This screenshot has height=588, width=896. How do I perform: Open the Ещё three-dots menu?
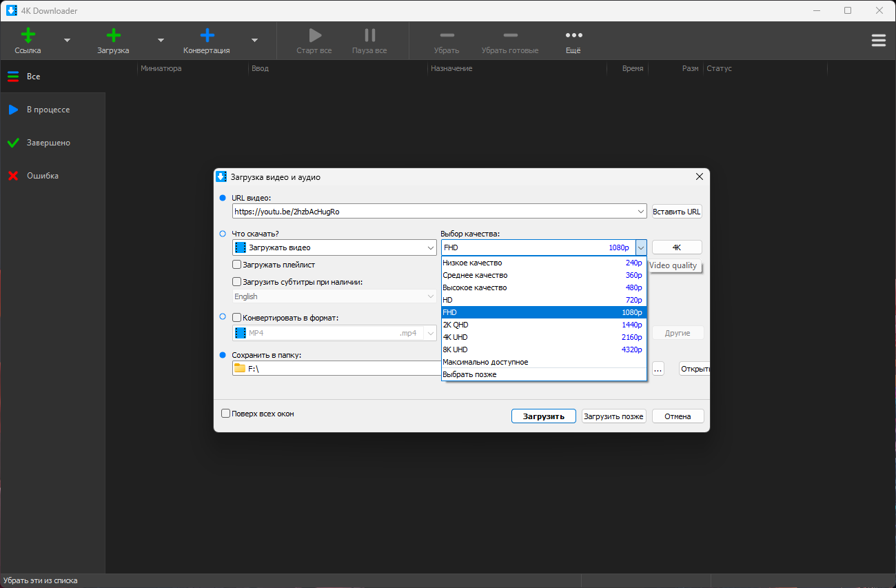click(573, 35)
